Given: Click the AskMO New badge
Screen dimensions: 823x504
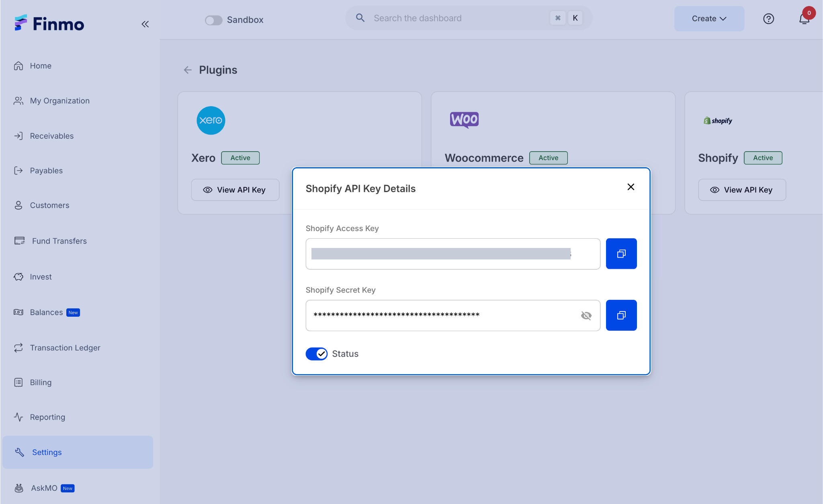Looking at the screenshot, I should (x=68, y=488).
